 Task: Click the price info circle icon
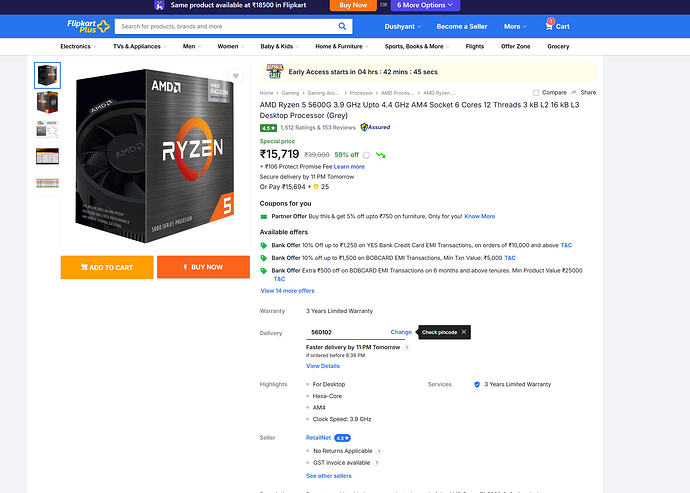pyautogui.click(x=367, y=155)
